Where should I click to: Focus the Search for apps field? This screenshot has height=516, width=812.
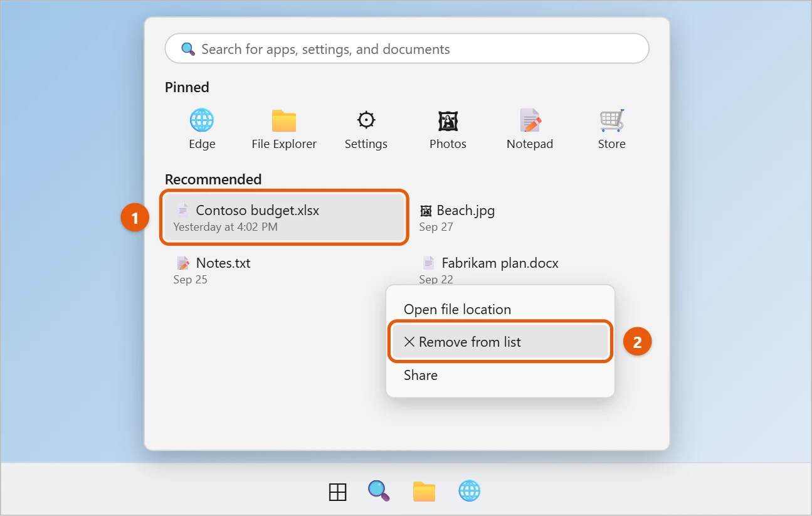coord(407,49)
